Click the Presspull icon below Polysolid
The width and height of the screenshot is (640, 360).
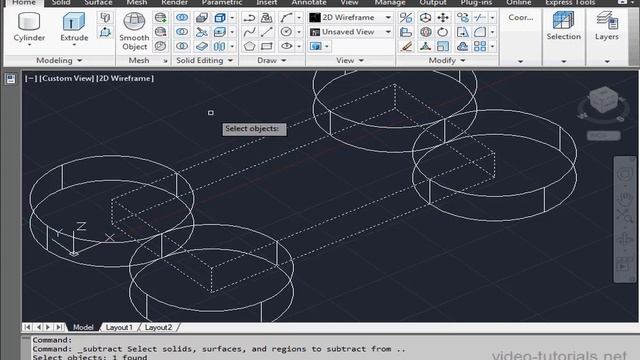click(105, 32)
